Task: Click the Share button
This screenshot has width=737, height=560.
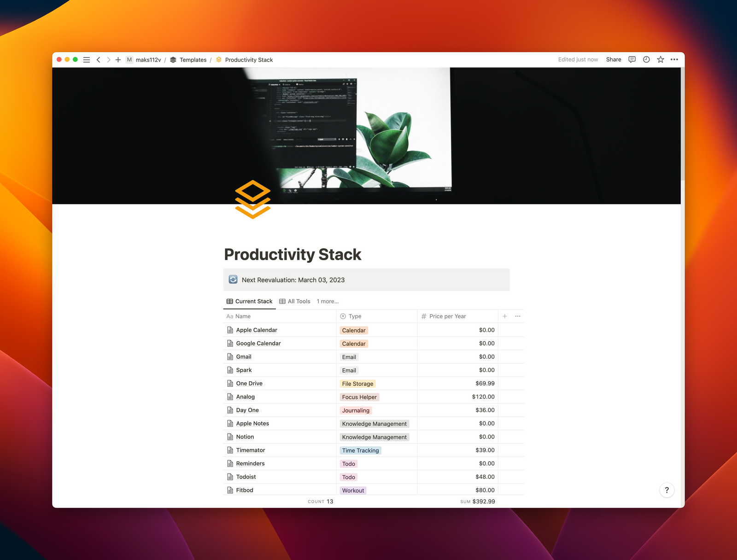Action: (x=614, y=59)
